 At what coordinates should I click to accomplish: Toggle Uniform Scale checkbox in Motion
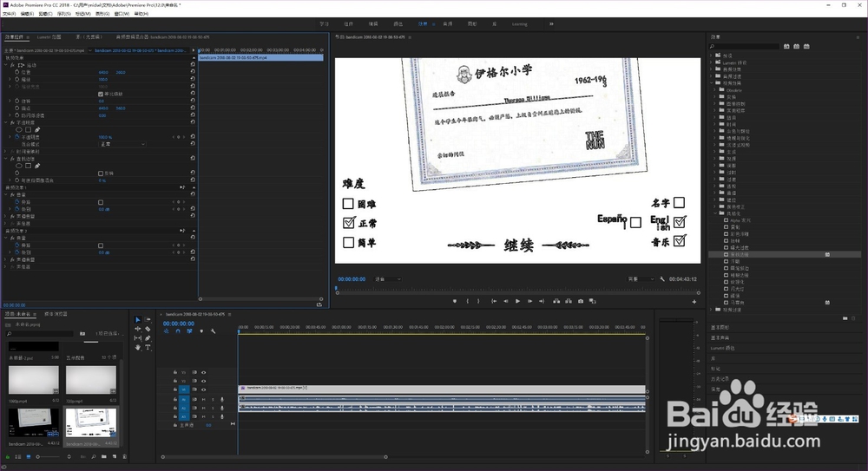tap(100, 94)
